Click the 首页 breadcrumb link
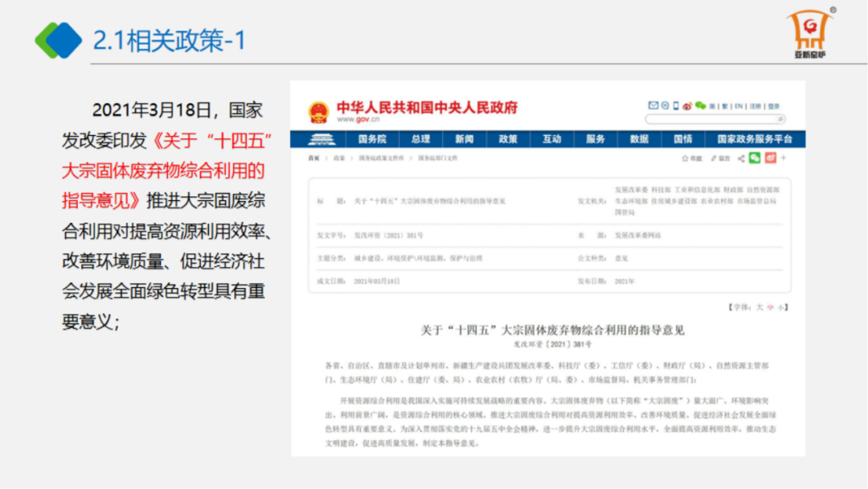 313,158
